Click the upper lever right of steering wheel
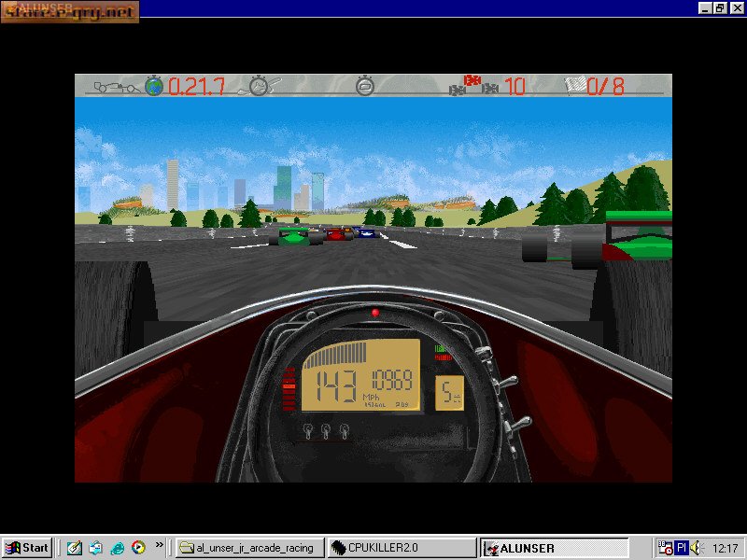747x560 pixels. (506, 382)
